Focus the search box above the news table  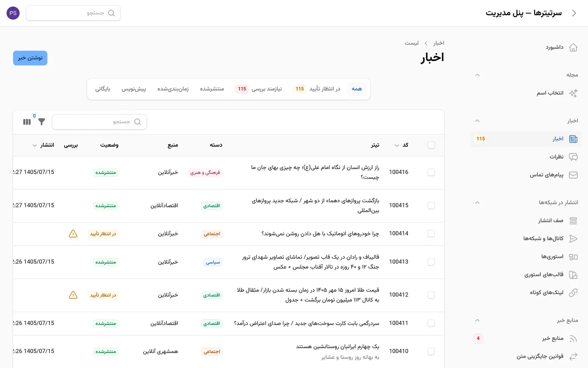pyautogui.click(x=100, y=122)
